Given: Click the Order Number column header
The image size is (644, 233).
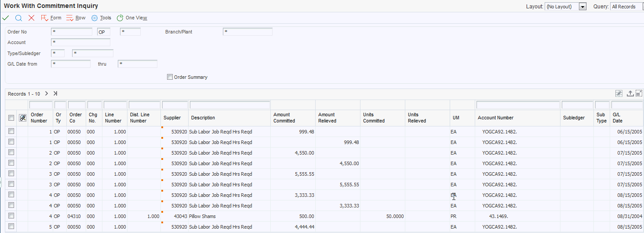Looking at the screenshot, I should 39,118.
